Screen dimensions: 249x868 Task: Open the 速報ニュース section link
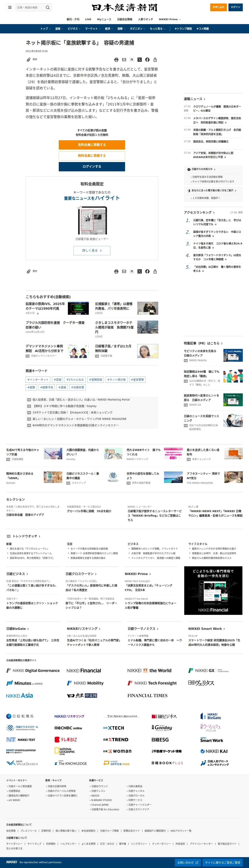coord(195,99)
